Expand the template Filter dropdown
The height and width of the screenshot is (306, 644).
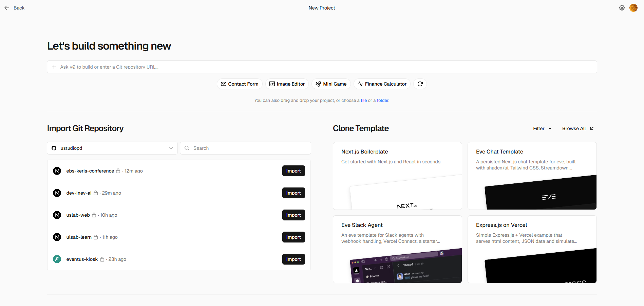click(x=542, y=128)
